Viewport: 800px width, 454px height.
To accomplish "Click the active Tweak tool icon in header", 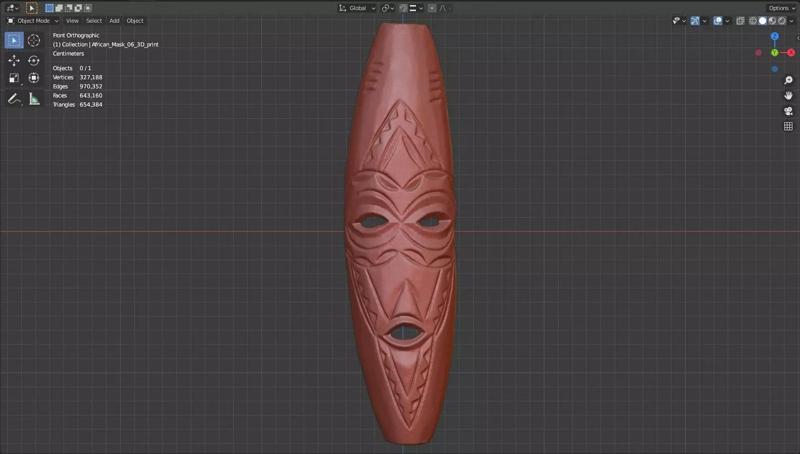I will pos(32,8).
